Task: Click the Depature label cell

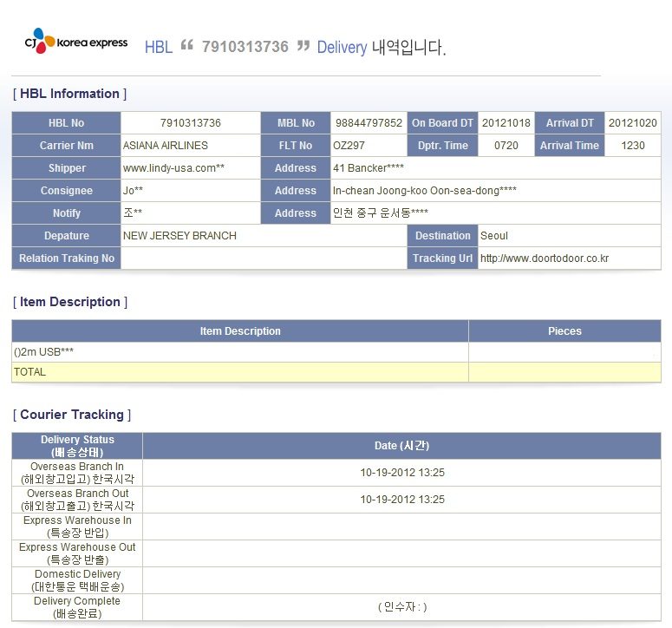Action: pyautogui.click(x=67, y=235)
